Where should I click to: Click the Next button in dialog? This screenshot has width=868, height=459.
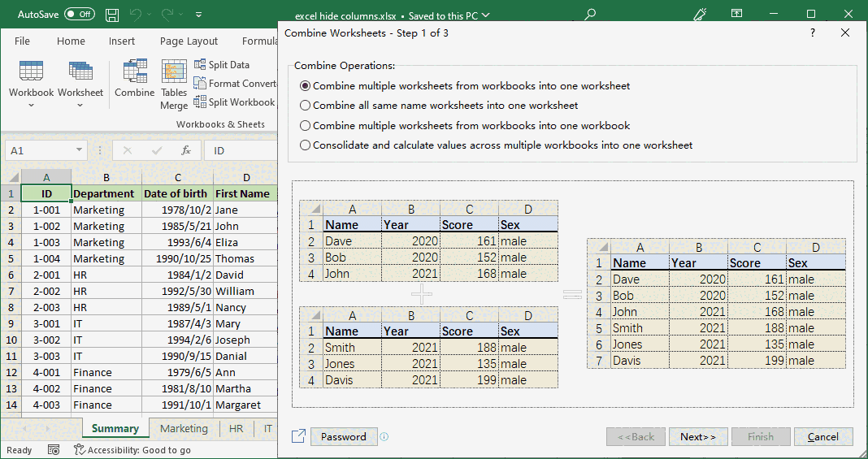pyautogui.click(x=698, y=436)
